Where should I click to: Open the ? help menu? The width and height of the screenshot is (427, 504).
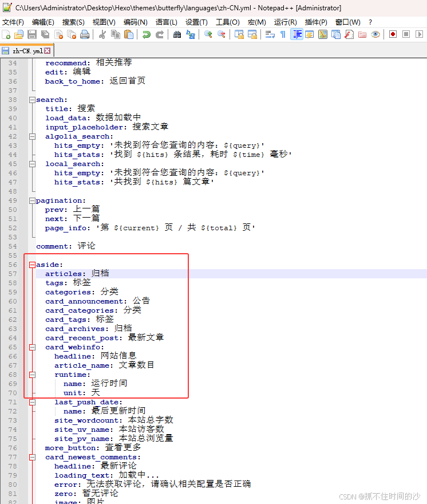click(x=370, y=22)
